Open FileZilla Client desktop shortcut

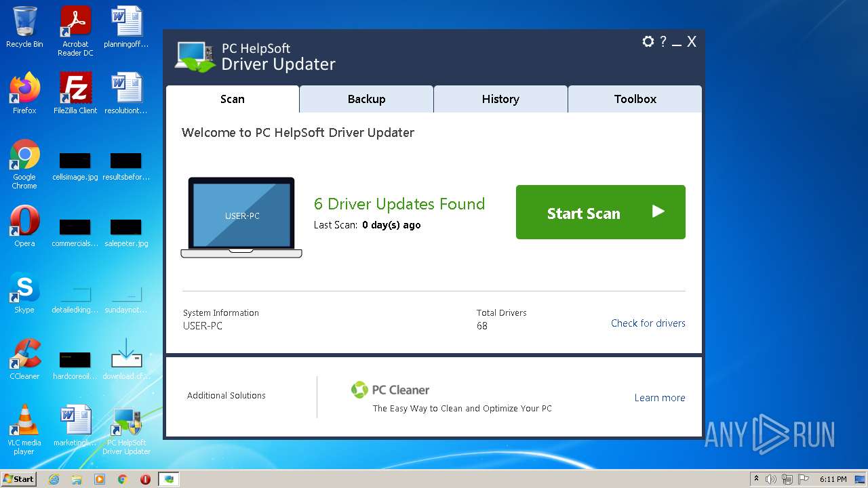[x=75, y=94]
